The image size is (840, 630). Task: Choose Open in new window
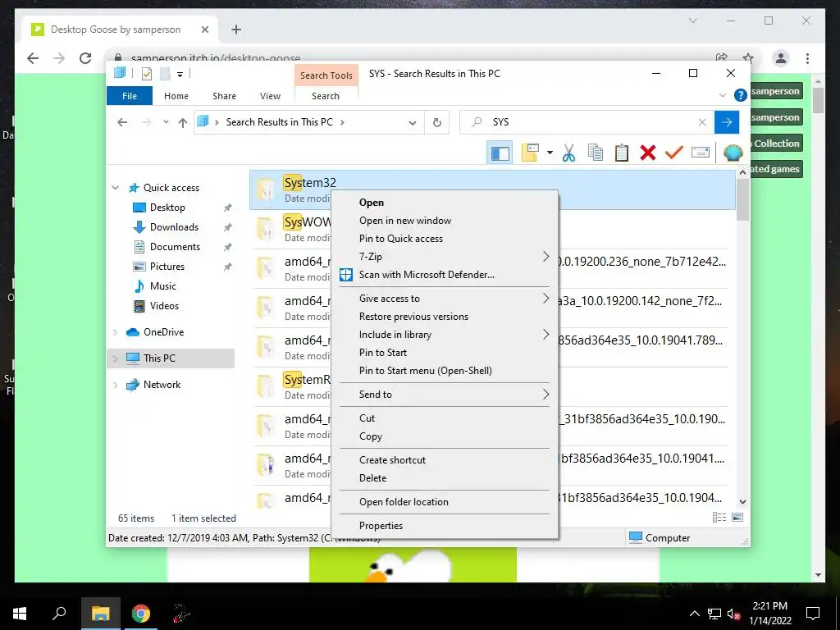coord(445,221)
